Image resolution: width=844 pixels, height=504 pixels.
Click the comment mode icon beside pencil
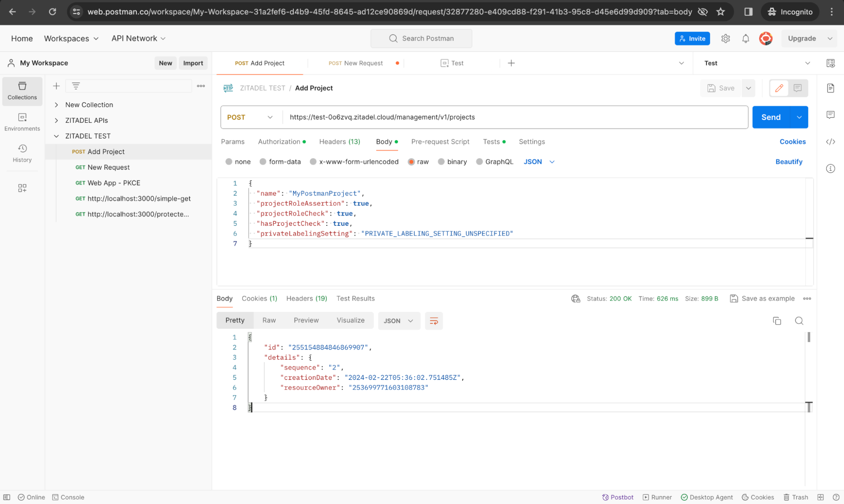[798, 88]
